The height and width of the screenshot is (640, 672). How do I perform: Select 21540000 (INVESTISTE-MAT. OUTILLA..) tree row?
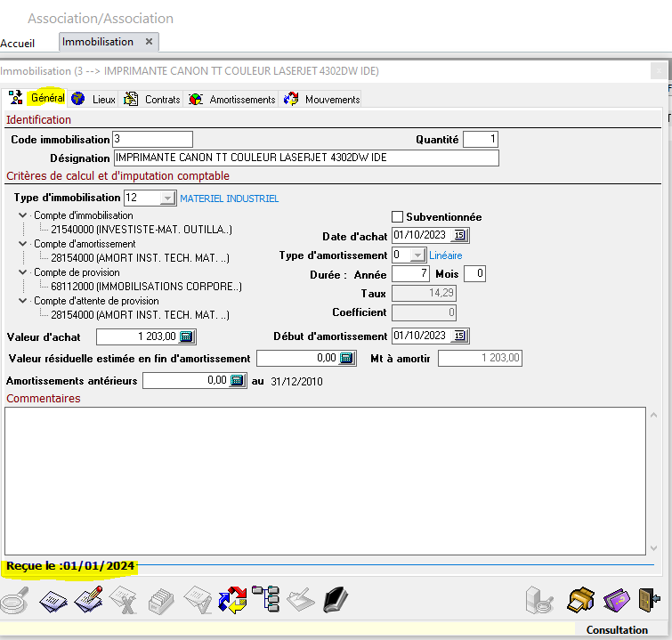(x=142, y=230)
